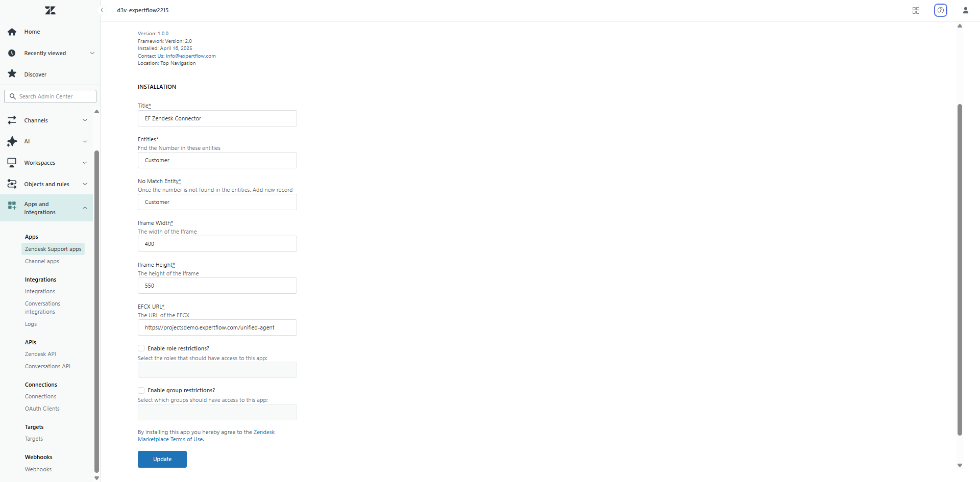The width and height of the screenshot is (980, 482).
Task: Enable role restrictions checkbox
Action: [x=141, y=348]
